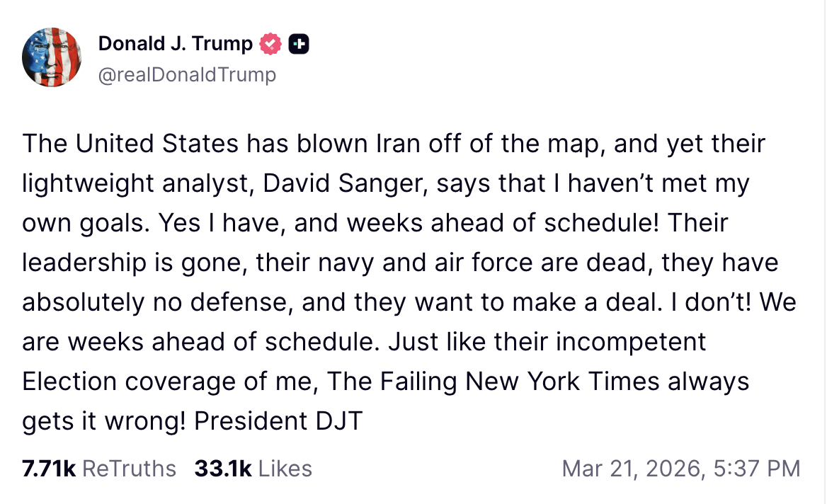Click the President DJT signature text
The image size is (827, 504).
point(278,421)
